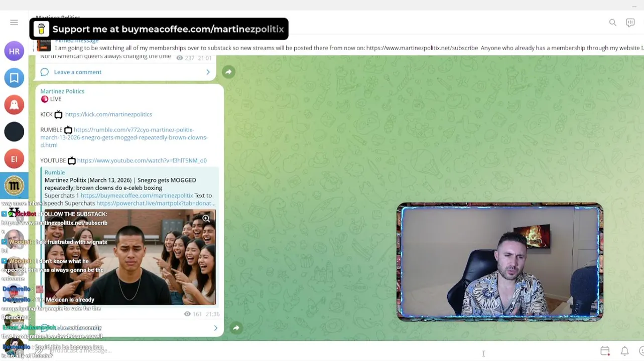Viewport: 644px width, 361px height.
Task: Click the Martinez Politix March 13 title
Action: pyautogui.click(x=120, y=184)
